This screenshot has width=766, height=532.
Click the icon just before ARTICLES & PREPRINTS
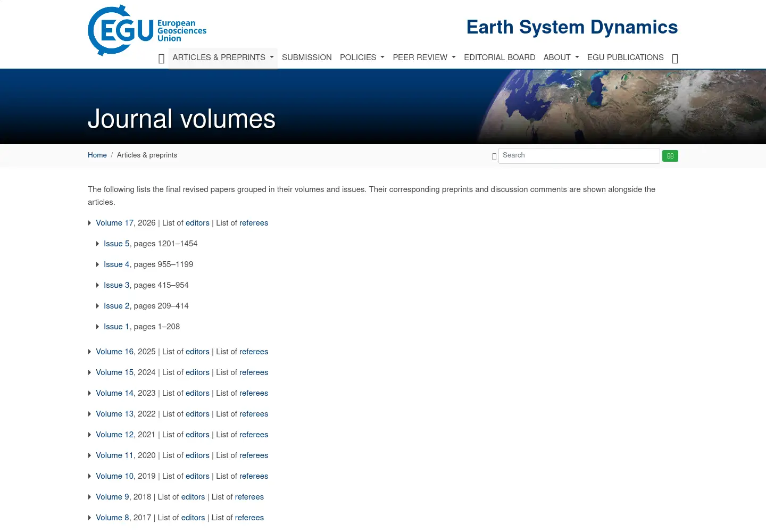[161, 59]
